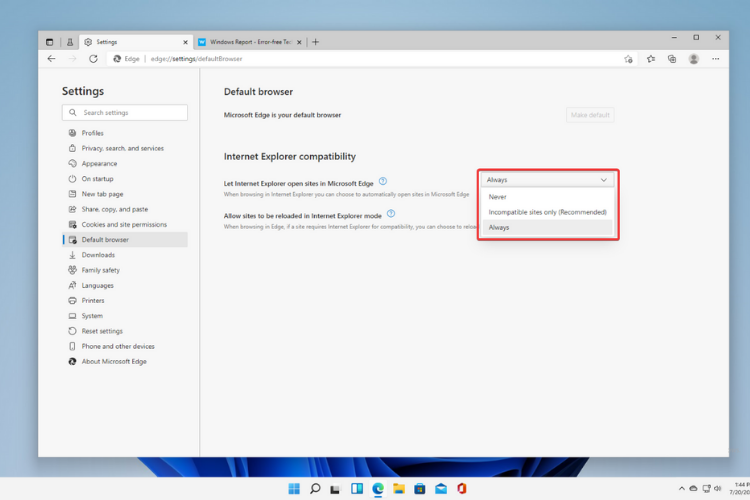Open the profile avatar icon
The height and width of the screenshot is (500, 750).
[x=694, y=59]
